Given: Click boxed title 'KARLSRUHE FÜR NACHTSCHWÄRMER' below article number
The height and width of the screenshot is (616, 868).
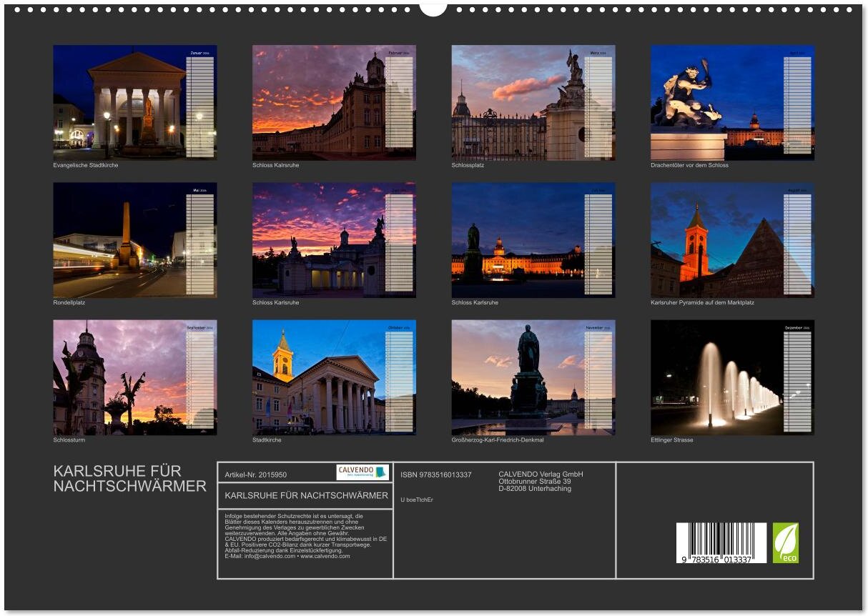Looking at the screenshot, I should point(306,495).
